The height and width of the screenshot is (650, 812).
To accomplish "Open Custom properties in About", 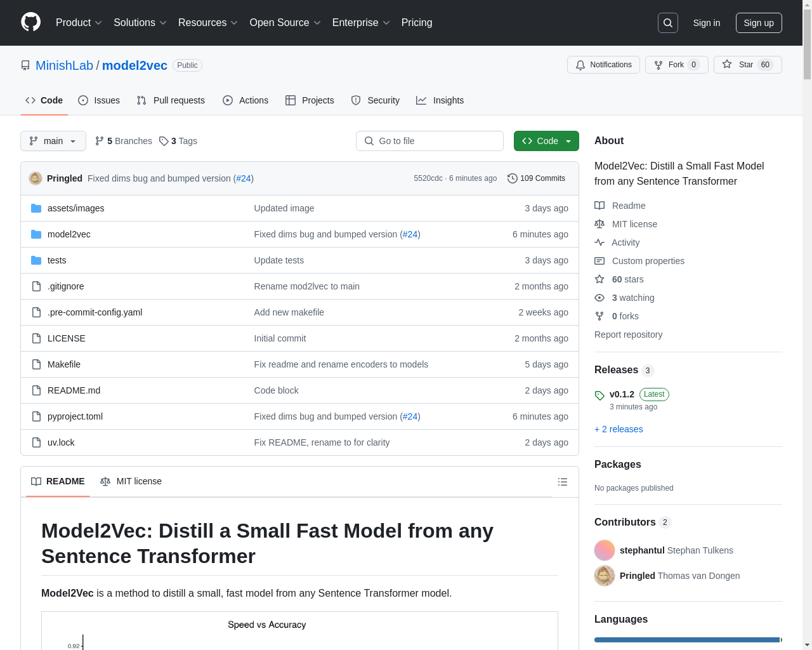I will click(x=648, y=261).
